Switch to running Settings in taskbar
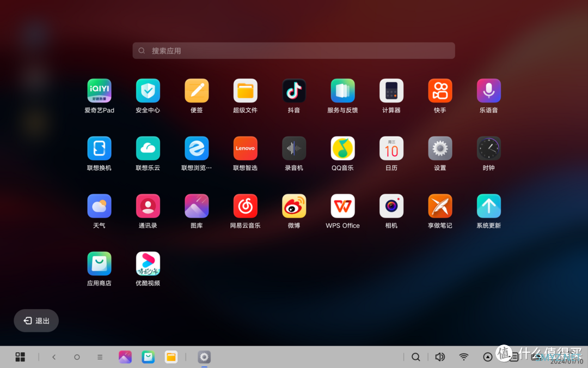This screenshot has width=588, height=368. [204, 357]
